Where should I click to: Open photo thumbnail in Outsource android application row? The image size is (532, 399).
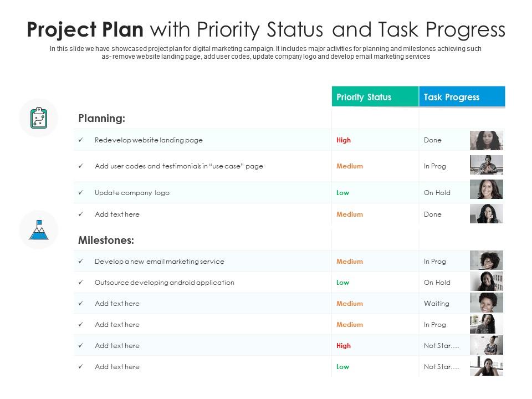click(487, 282)
